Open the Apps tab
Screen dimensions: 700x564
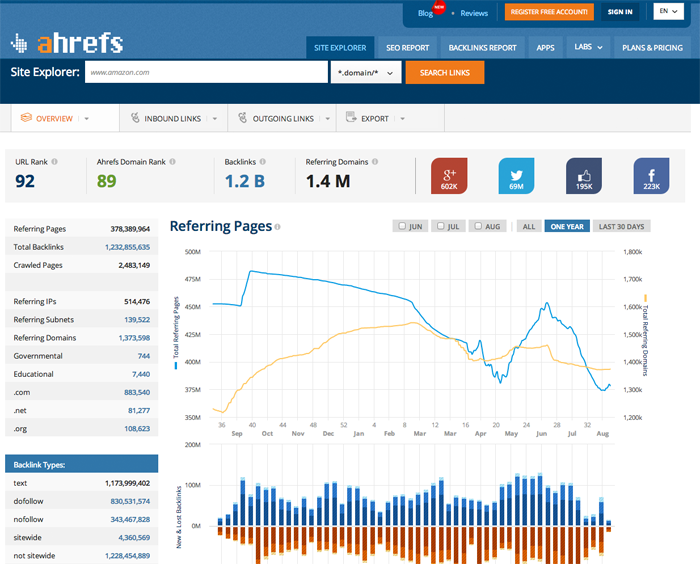pos(546,48)
